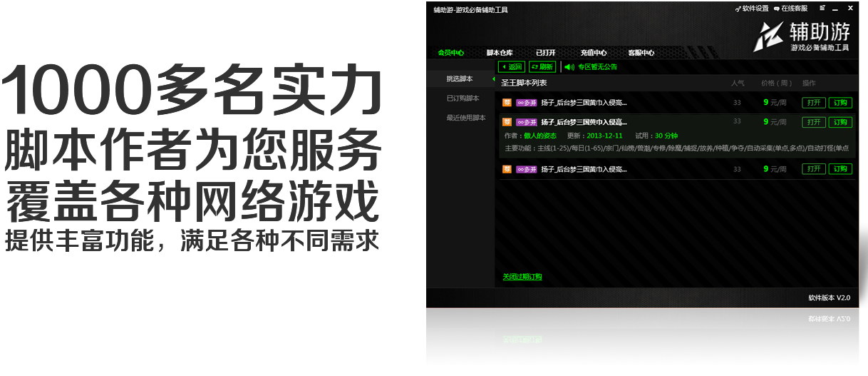Expand the last script row title

[x=584, y=169]
